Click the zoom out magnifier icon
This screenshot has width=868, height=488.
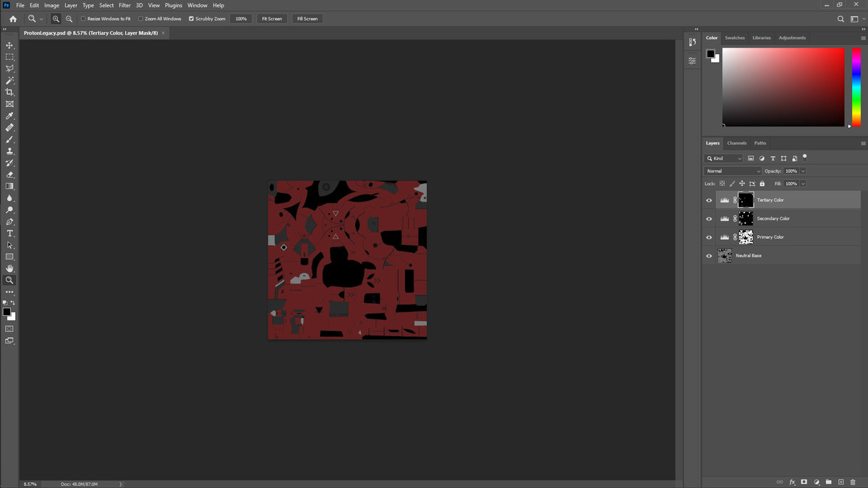pyautogui.click(x=69, y=19)
